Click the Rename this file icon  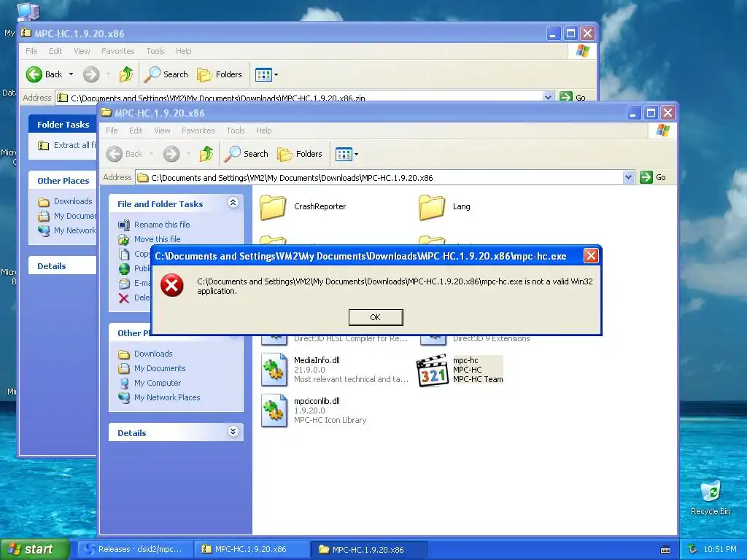[x=124, y=225]
